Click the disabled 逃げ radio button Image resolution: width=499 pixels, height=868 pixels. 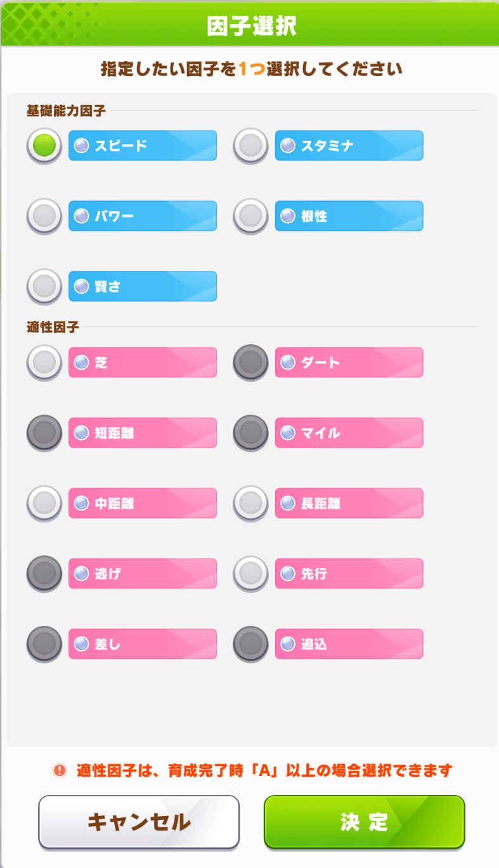click(x=44, y=574)
